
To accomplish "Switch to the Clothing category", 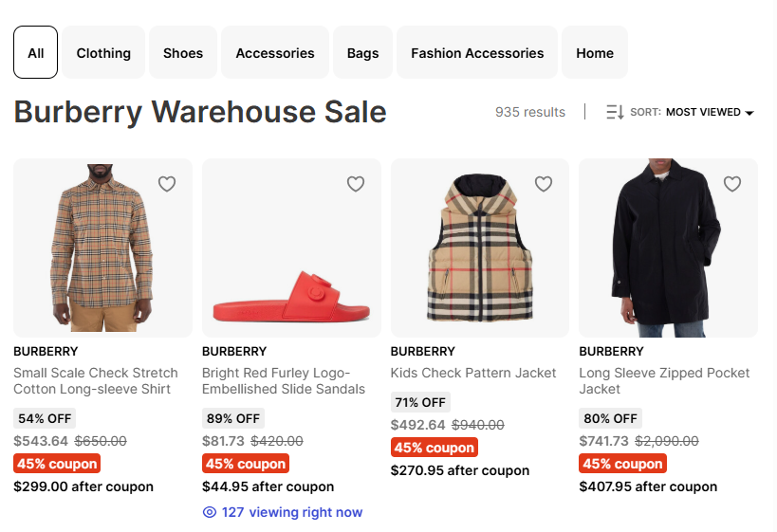I will 103,53.
